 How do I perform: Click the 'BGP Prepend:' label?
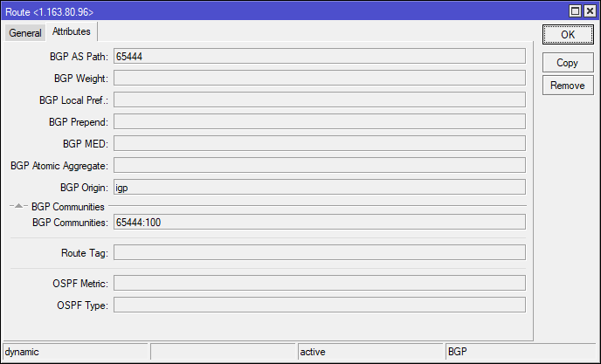(x=79, y=122)
